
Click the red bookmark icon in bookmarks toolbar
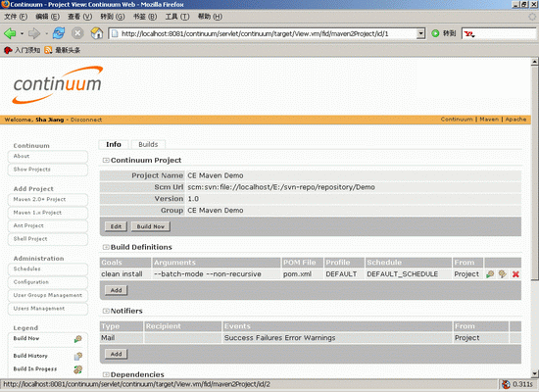coord(8,50)
